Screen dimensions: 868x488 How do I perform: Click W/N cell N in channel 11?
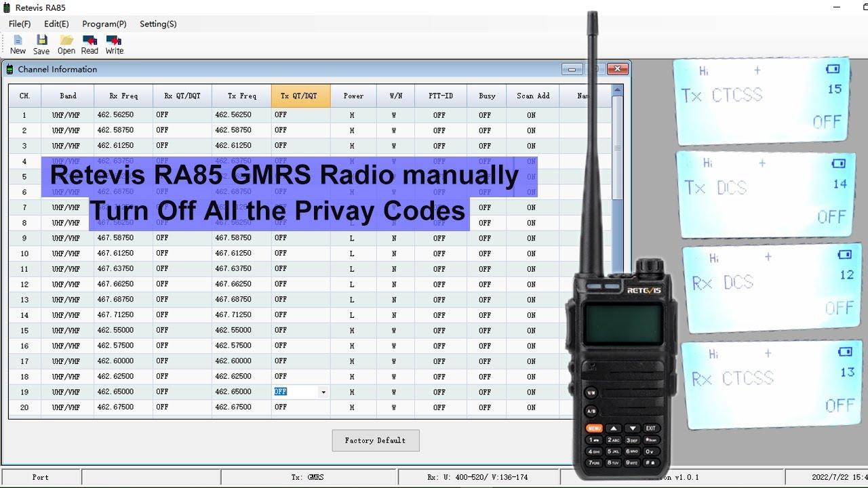coord(395,269)
